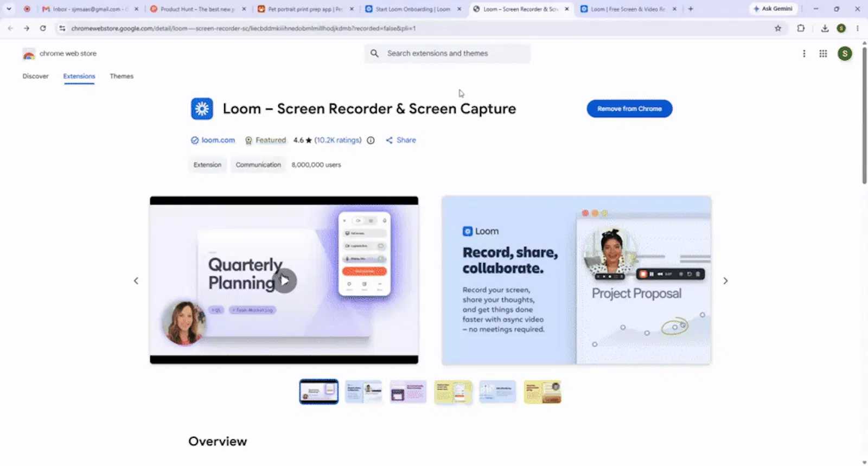Open the Chrome profile avatar in the toolbar
Image resolution: width=868 pixels, height=466 pixels.
(841, 28)
